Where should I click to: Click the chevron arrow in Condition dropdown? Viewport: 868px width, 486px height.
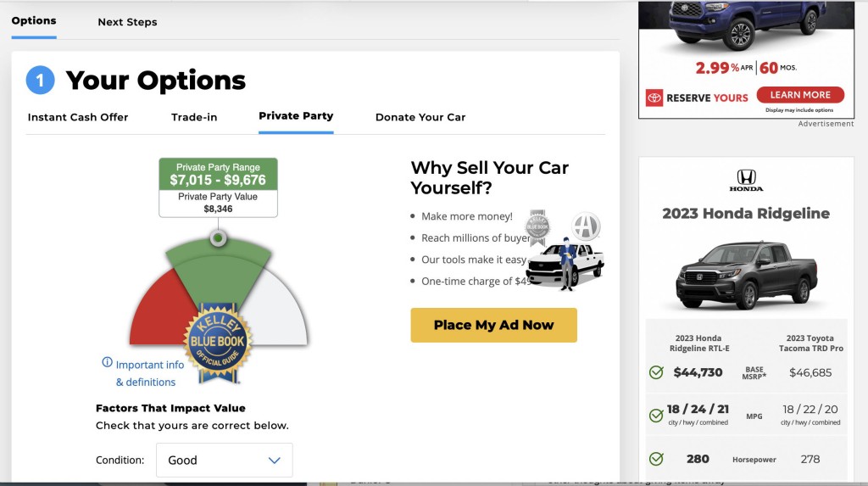pos(274,460)
